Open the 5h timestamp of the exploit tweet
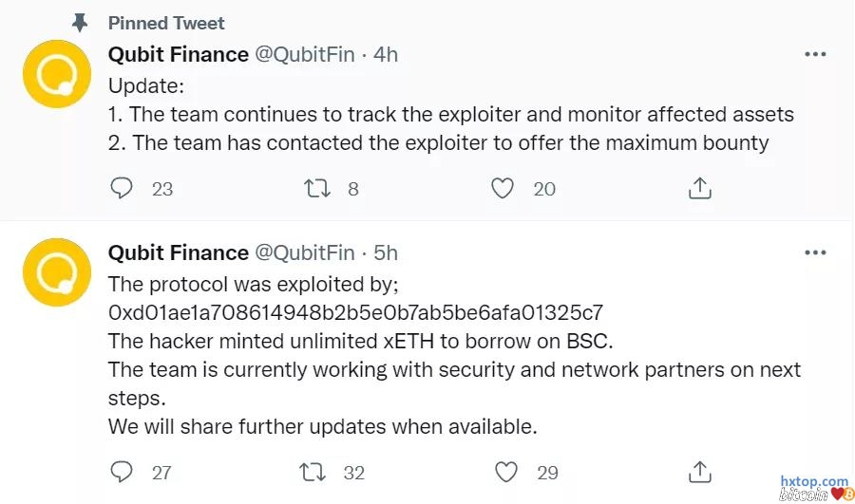Viewport: 855px width, 504px height. pyautogui.click(x=386, y=252)
